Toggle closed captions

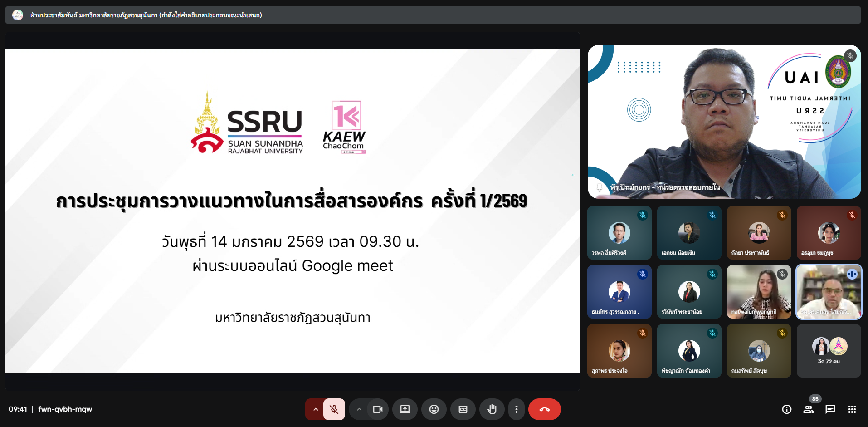click(463, 409)
